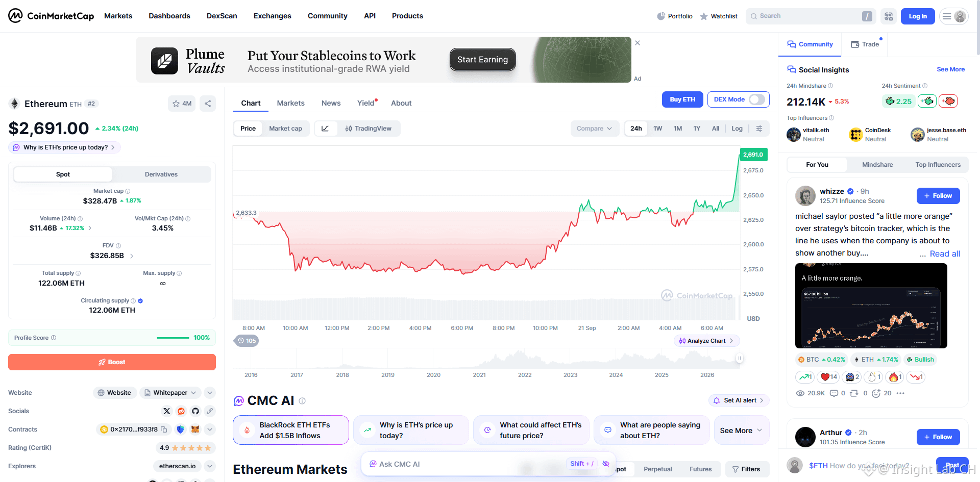
Task: Click the QR scan icon in header
Action: pos(889,16)
